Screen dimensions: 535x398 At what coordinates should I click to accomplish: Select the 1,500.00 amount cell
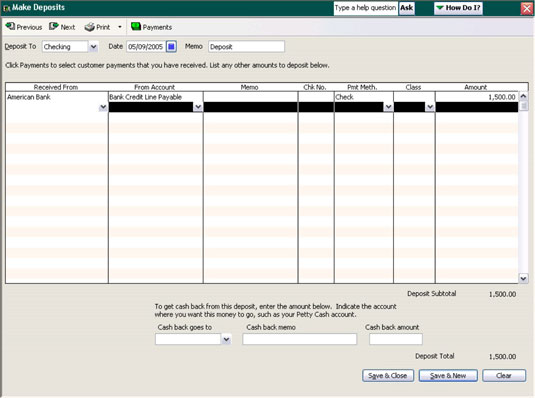click(x=477, y=97)
